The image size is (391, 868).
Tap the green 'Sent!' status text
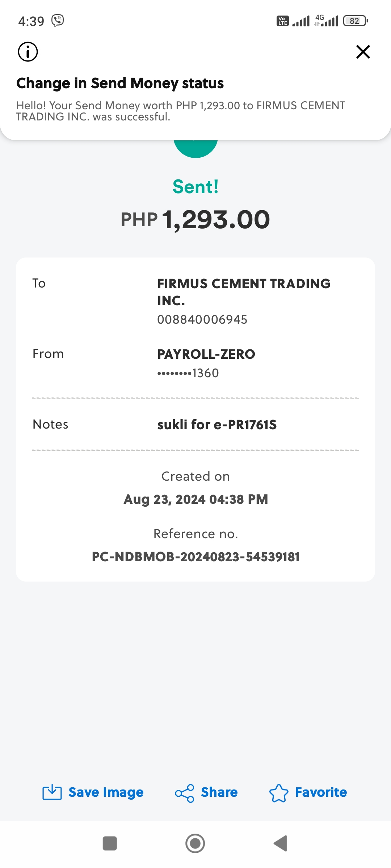point(195,187)
